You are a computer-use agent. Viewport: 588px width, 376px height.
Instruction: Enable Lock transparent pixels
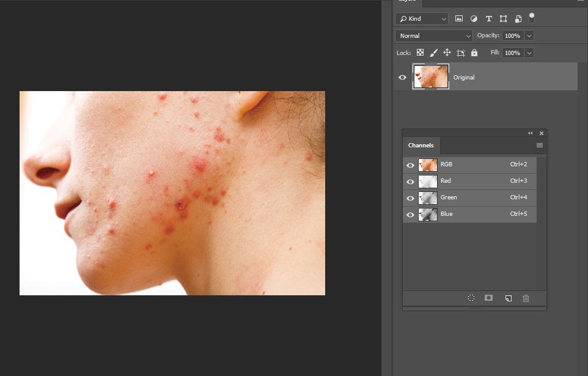coord(420,53)
